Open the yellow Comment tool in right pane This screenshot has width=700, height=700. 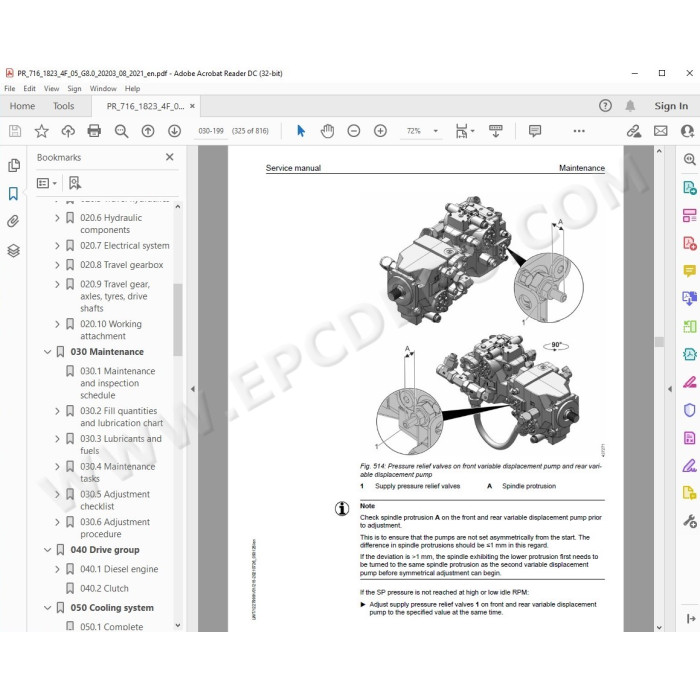(x=689, y=271)
